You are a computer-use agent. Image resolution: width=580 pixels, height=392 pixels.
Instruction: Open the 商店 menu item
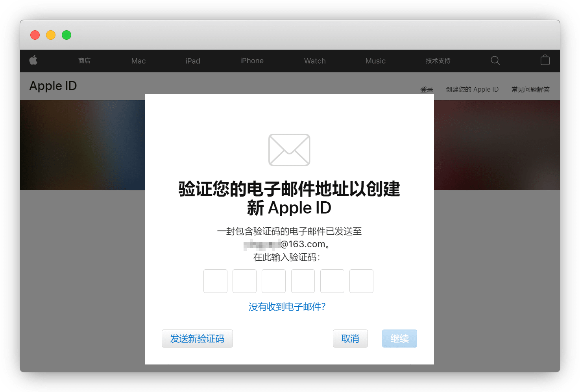point(84,61)
